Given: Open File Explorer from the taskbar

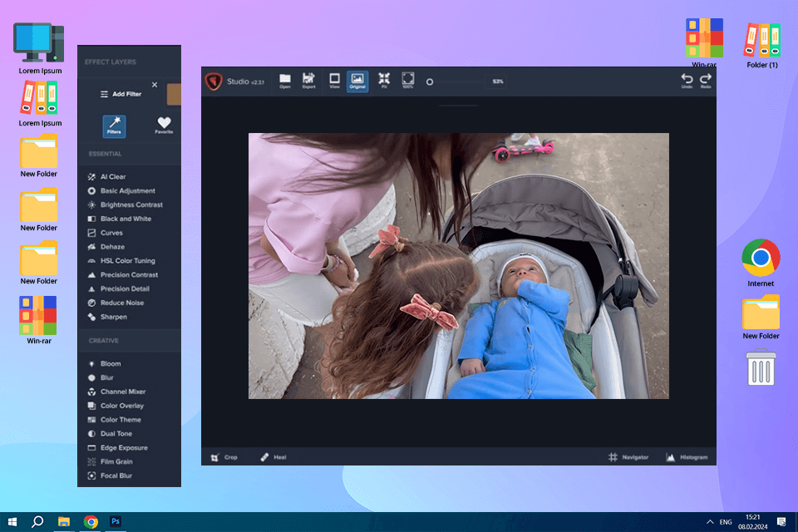Looking at the screenshot, I should [x=64, y=522].
